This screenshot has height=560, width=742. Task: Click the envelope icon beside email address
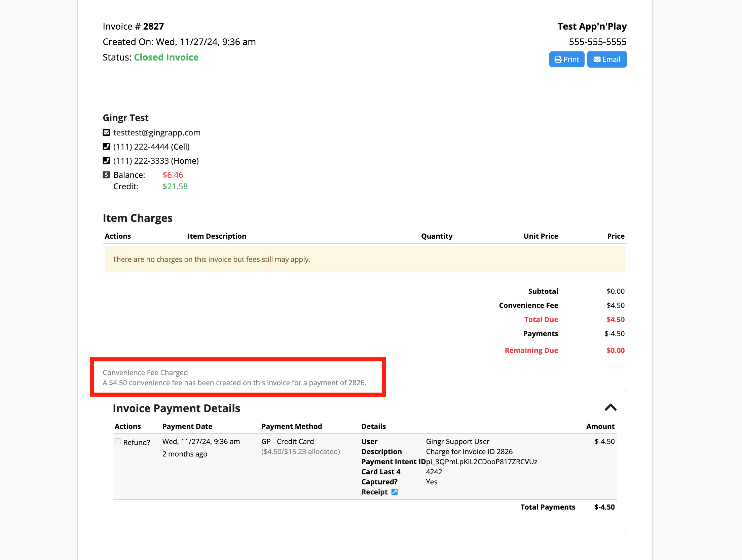click(106, 132)
